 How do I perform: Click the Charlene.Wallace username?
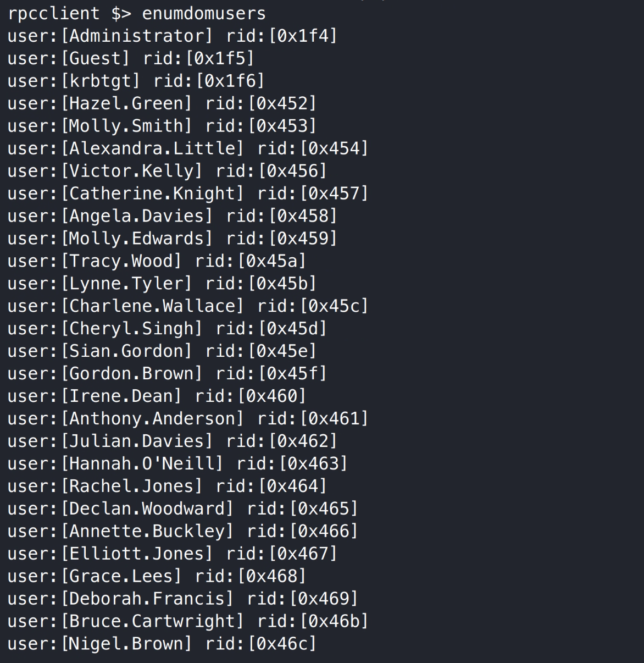click(x=152, y=306)
